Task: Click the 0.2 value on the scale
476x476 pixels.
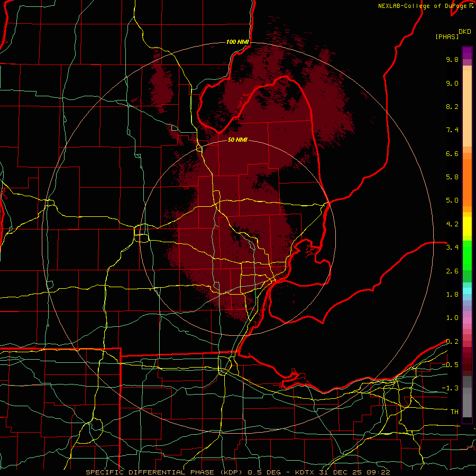Action: coord(452,342)
